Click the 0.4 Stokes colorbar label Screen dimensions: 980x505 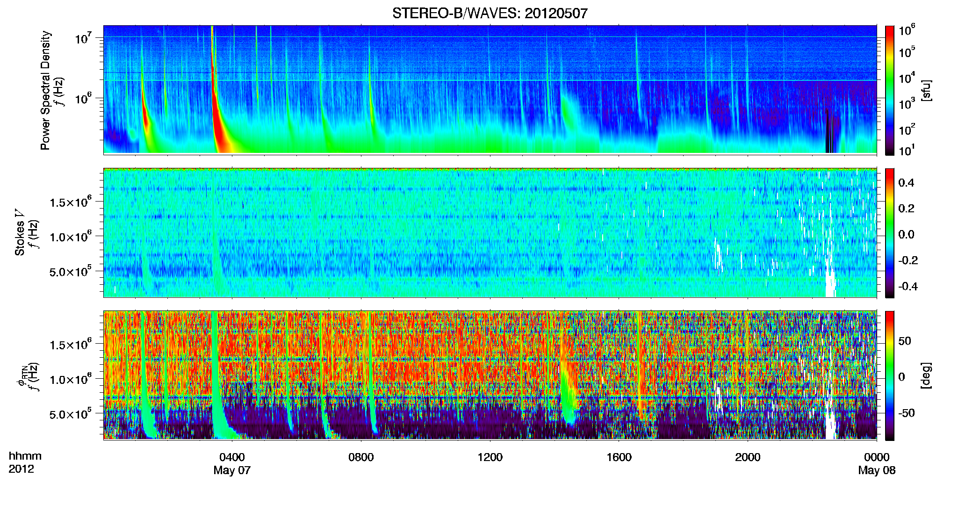tap(906, 183)
